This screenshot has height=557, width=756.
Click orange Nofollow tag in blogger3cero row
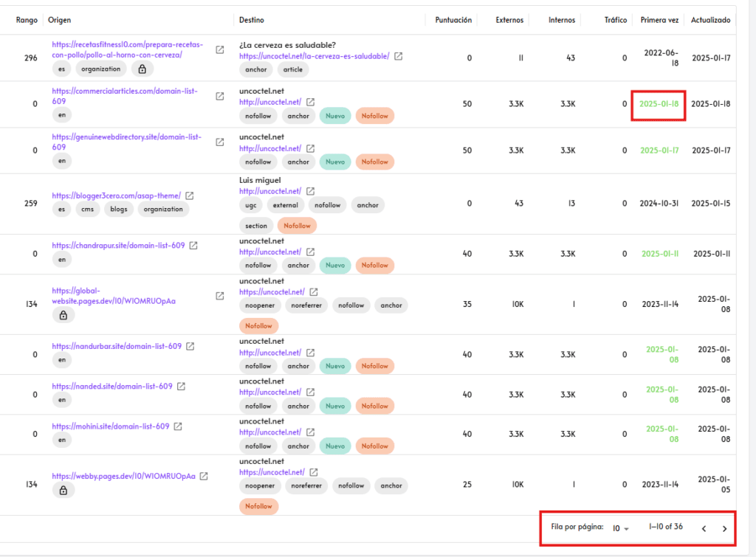pyautogui.click(x=297, y=226)
